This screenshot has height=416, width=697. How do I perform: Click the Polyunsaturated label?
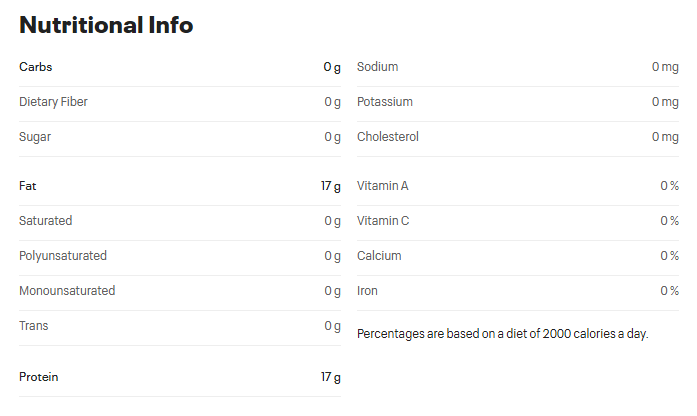click(63, 256)
